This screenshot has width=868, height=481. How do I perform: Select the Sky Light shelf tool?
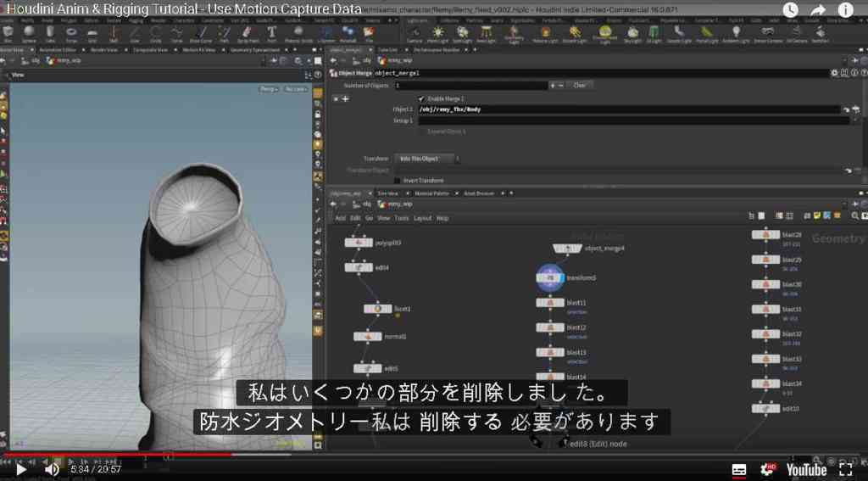pos(632,34)
